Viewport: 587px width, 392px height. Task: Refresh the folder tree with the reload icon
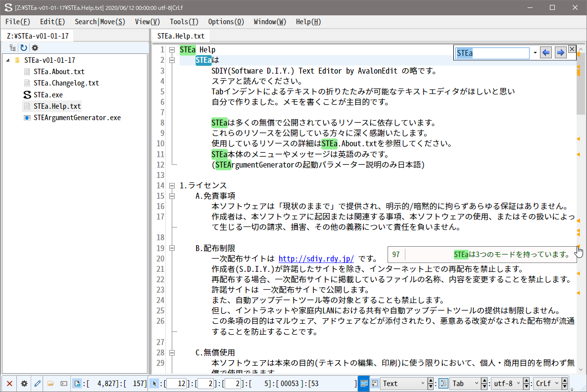point(24,48)
